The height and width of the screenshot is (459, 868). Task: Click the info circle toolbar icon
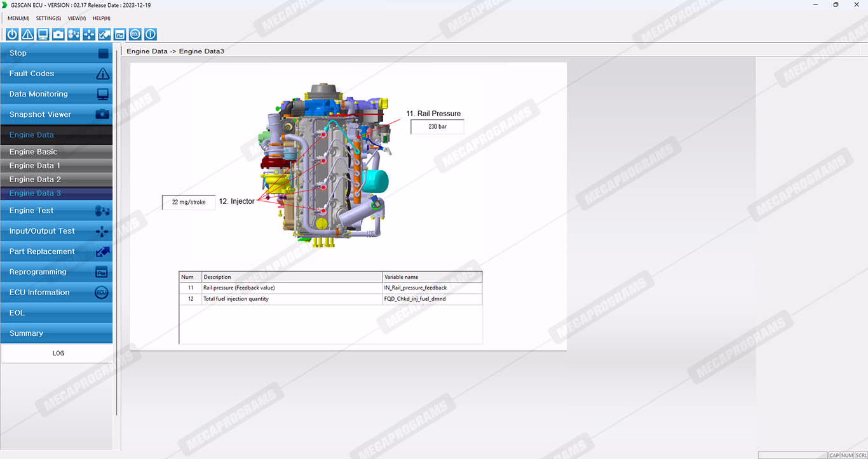[x=150, y=34]
